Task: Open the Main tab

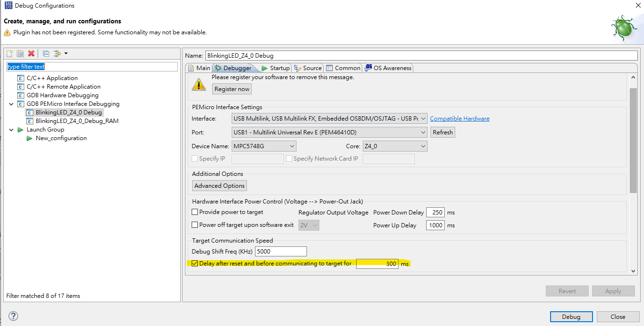Action: click(199, 68)
